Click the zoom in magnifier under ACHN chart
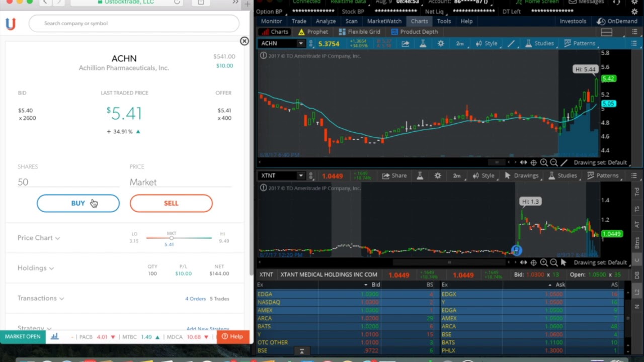Viewport: 644px width, 362px height. [544, 162]
